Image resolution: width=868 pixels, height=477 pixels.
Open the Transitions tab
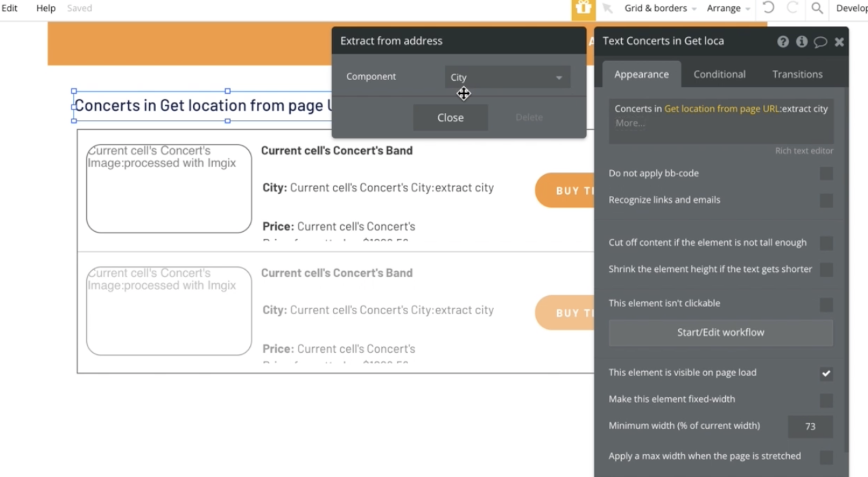pyautogui.click(x=797, y=74)
